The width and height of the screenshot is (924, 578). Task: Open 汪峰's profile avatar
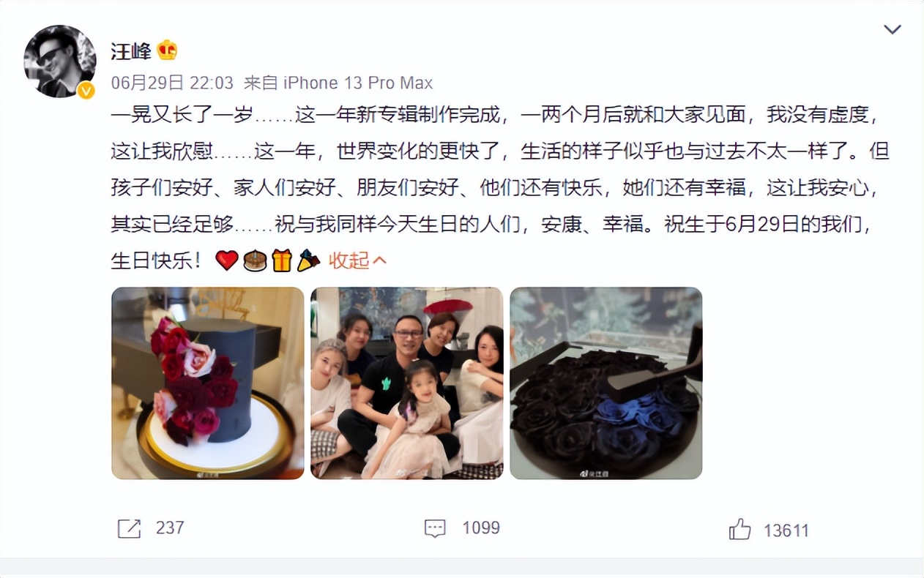60,61
